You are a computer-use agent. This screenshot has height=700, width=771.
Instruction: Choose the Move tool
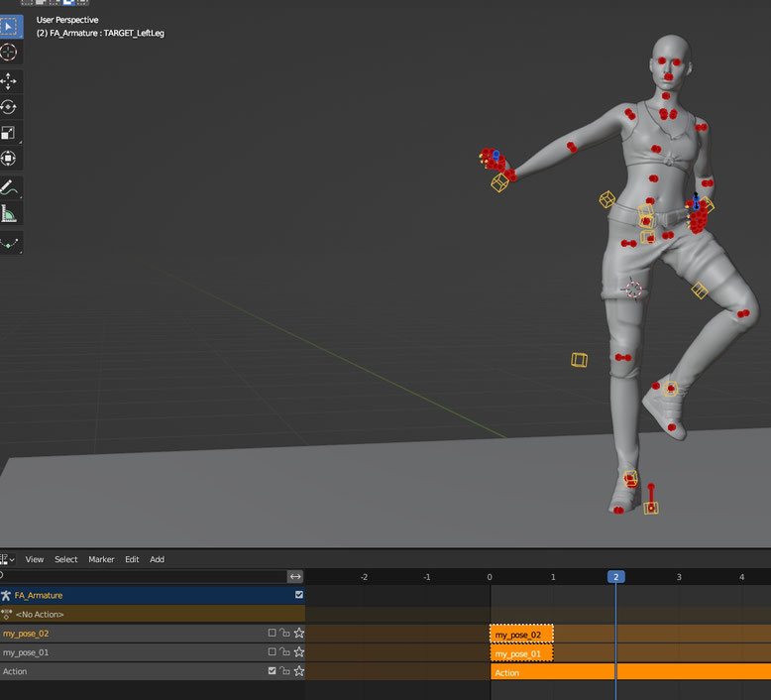pos(9,81)
